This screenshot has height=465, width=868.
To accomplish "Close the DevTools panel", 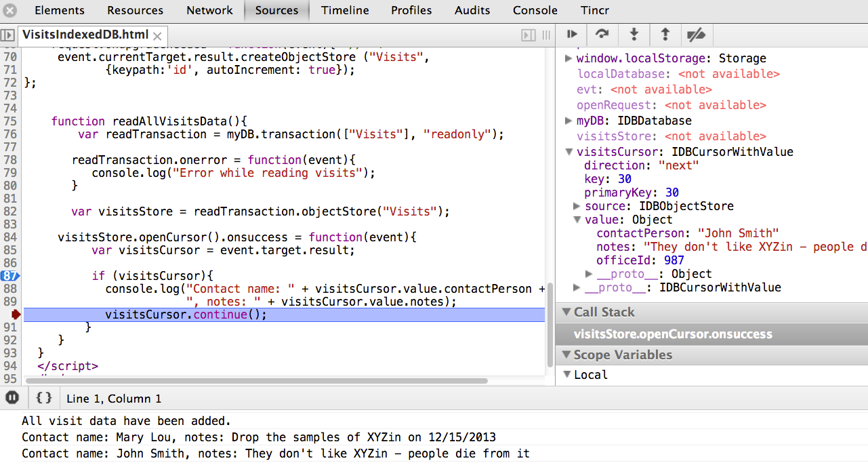I will coord(9,10).
